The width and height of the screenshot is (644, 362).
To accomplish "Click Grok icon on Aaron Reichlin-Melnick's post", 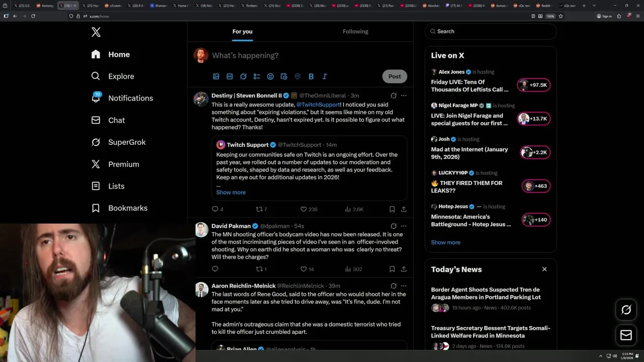I will tap(393, 286).
